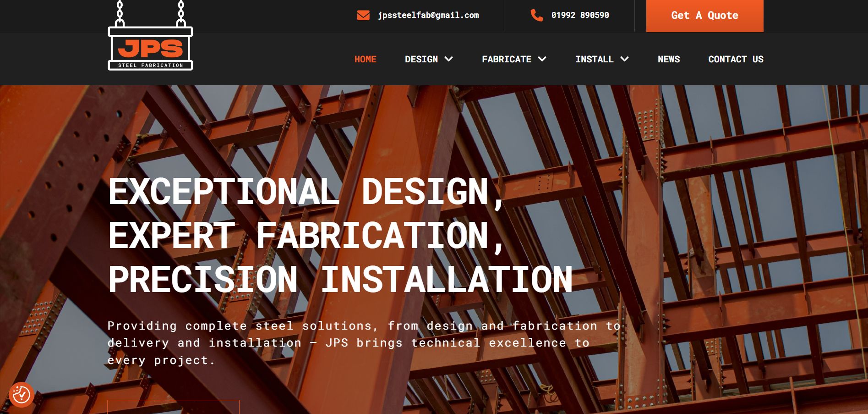Click INSTALL in the top navigation
Screen dimensions: 868x414
[595, 59]
